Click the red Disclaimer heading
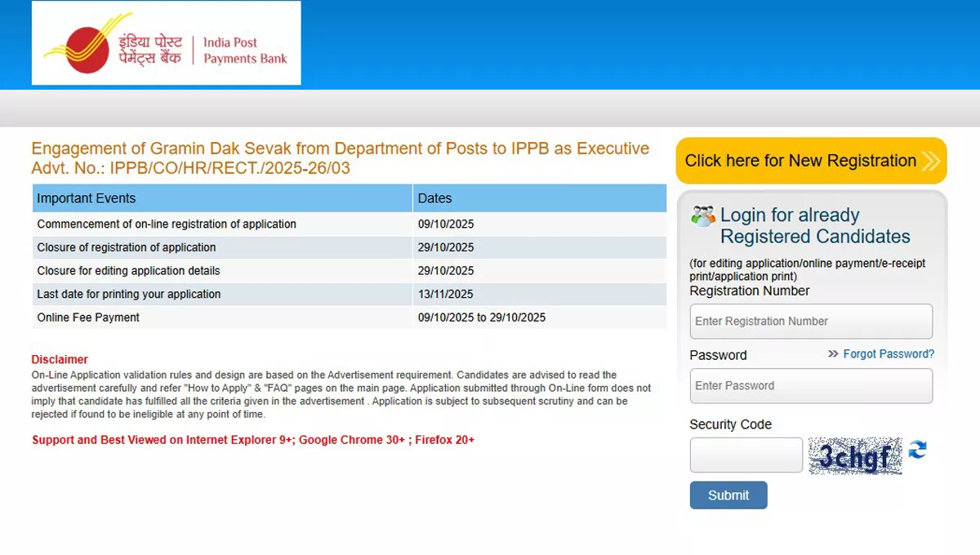980x555 pixels. pos(60,359)
